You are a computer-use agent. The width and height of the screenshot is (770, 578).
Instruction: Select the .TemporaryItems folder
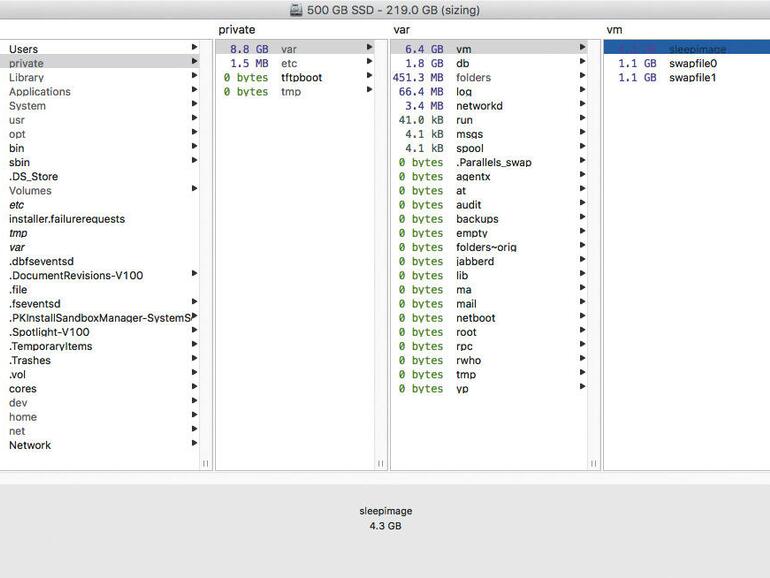pos(100,346)
